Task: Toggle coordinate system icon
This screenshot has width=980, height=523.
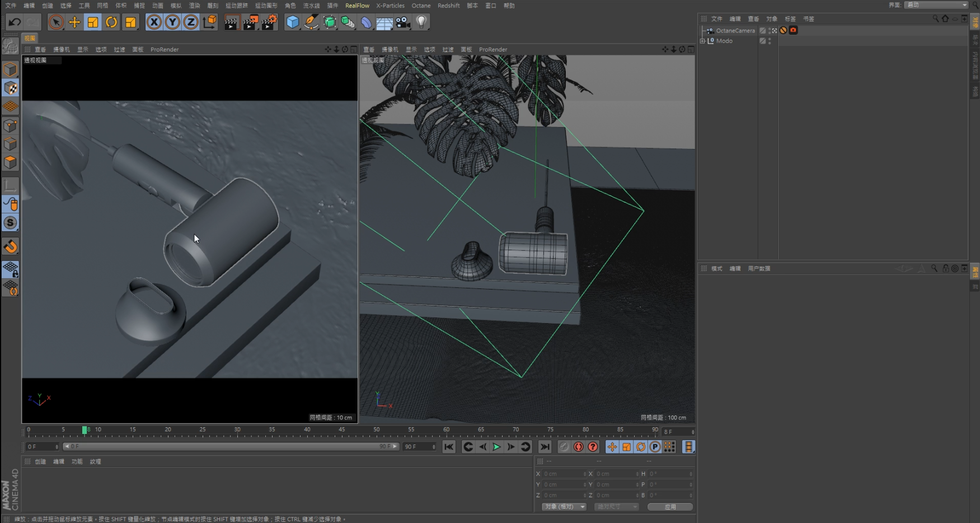Action: pos(210,22)
